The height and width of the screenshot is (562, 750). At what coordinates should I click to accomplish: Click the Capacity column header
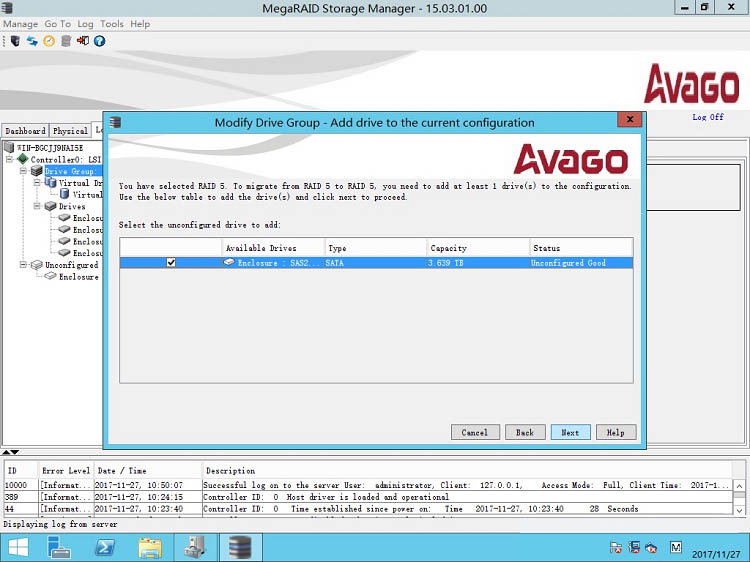[478, 248]
